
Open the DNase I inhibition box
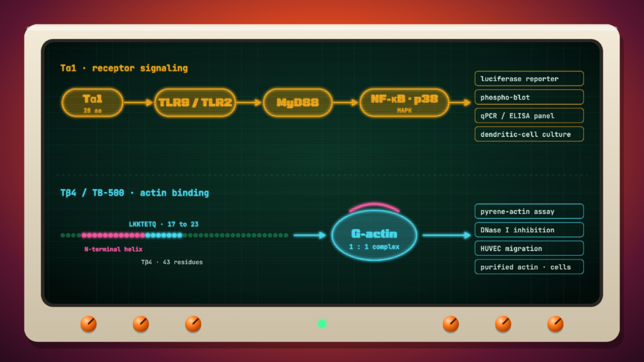tap(529, 230)
